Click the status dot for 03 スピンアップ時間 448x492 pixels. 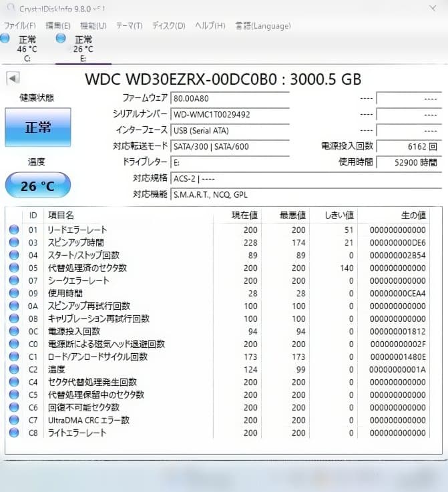[x=14, y=242]
